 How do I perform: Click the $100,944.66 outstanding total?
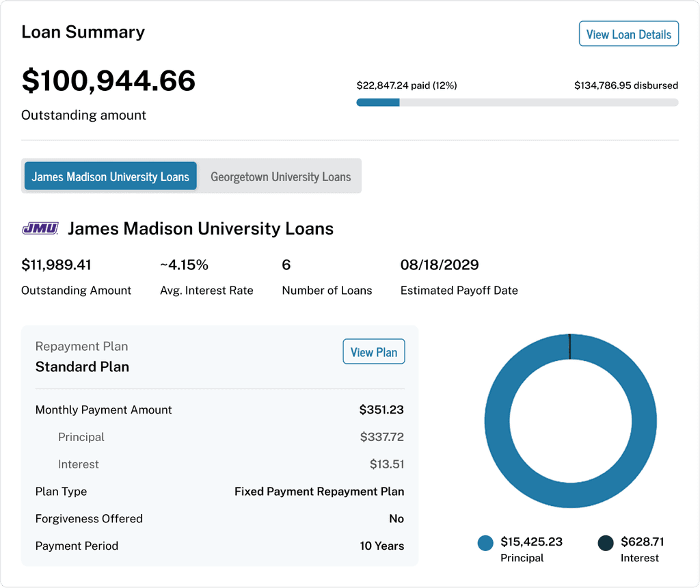click(109, 81)
